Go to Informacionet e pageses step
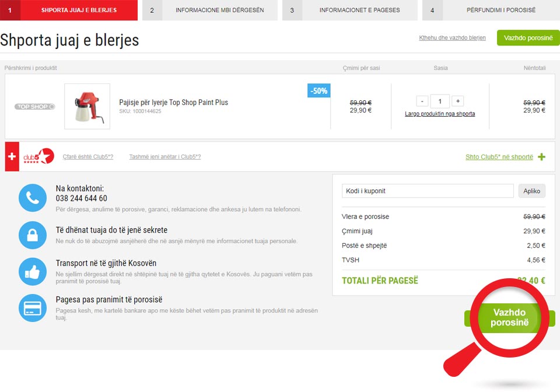The width and height of the screenshot is (560, 392). pyautogui.click(x=350, y=10)
